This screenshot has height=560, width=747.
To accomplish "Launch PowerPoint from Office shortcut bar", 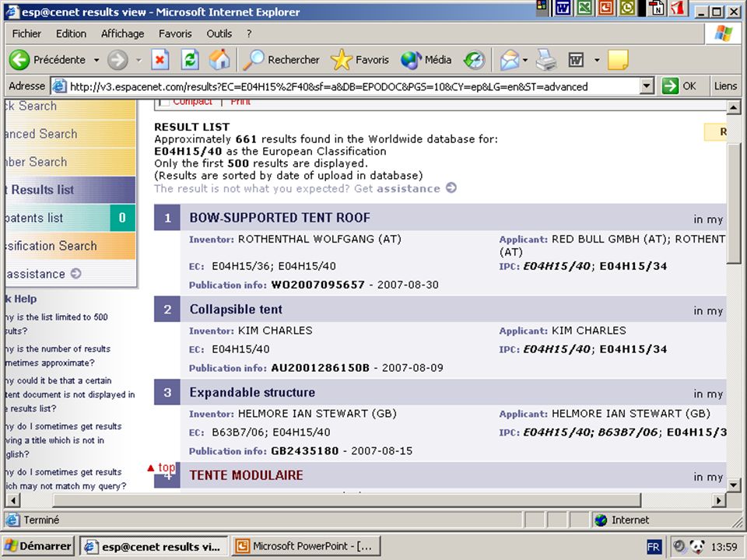I will click(606, 8).
